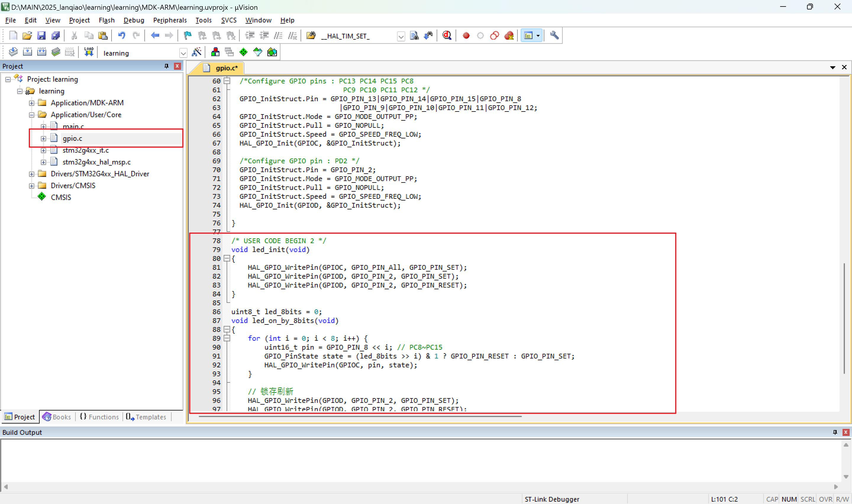Switch to the Functions tab

click(x=99, y=417)
